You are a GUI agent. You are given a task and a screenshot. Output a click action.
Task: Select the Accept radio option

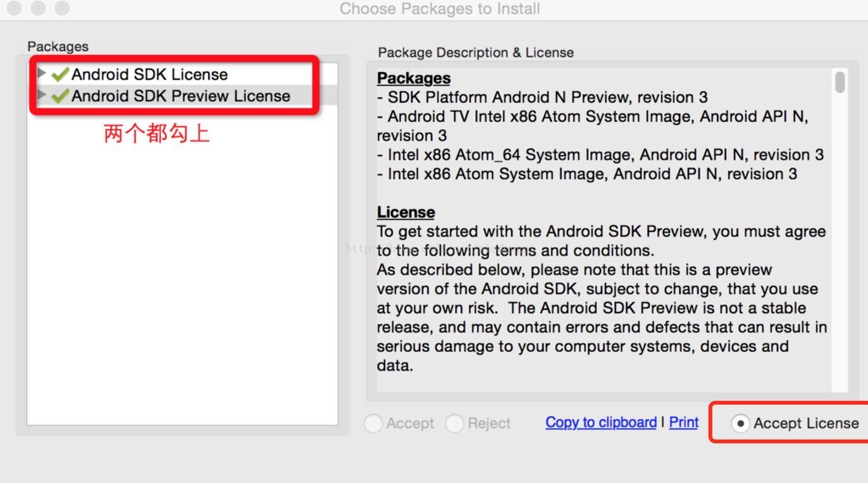pos(373,424)
